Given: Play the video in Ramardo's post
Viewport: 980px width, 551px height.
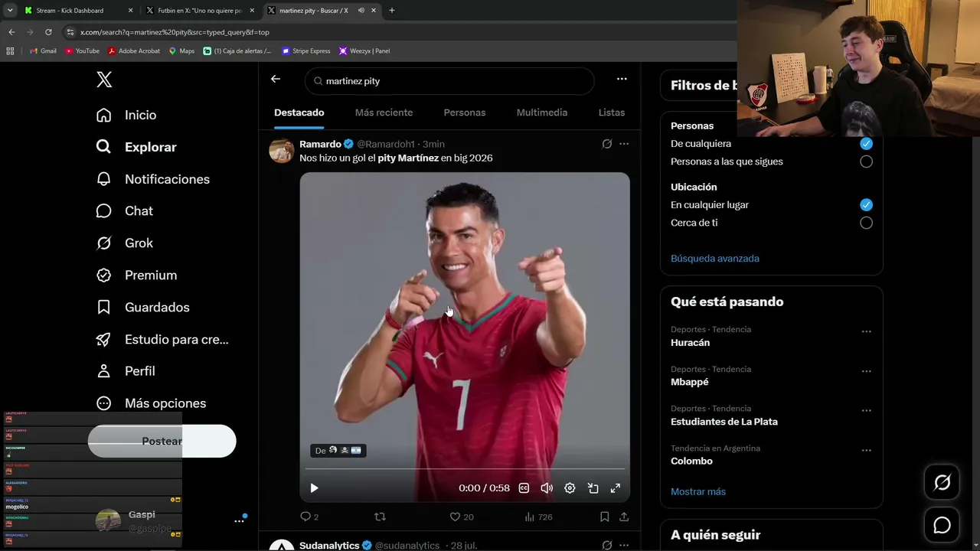Looking at the screenshot, I should point(314,488).
